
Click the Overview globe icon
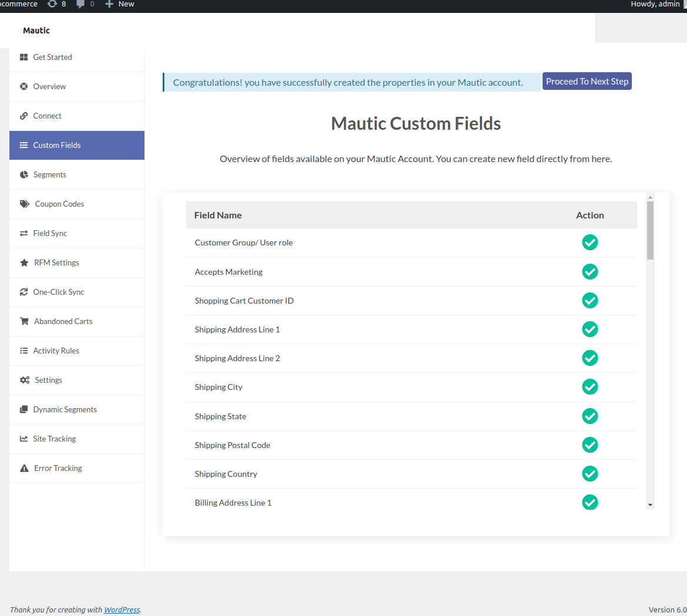[x=23, y=87]
